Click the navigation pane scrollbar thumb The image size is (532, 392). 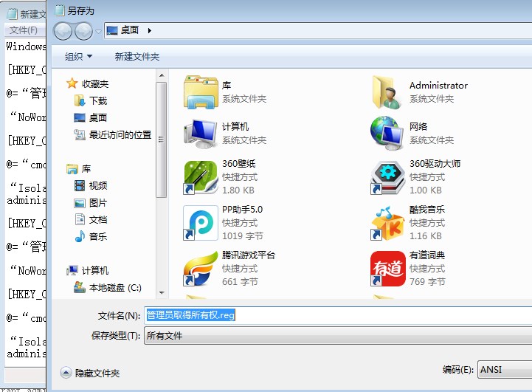pyautogui.click(x=161, y=140)
